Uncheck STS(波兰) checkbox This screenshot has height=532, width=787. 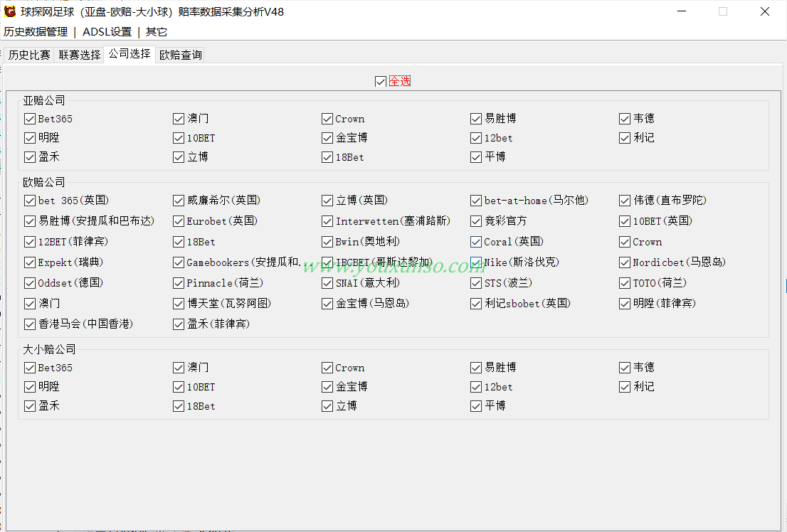coord(476,283)
